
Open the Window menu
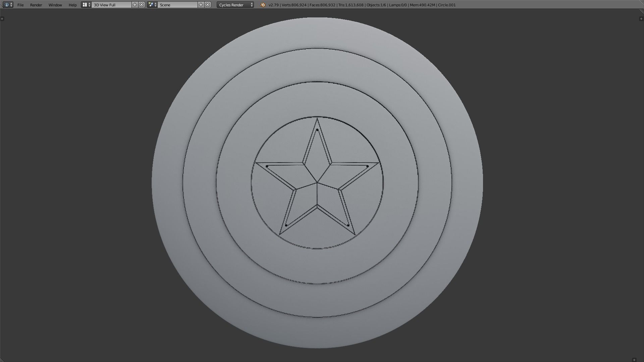pyautogui.click(x=55, y=5)
